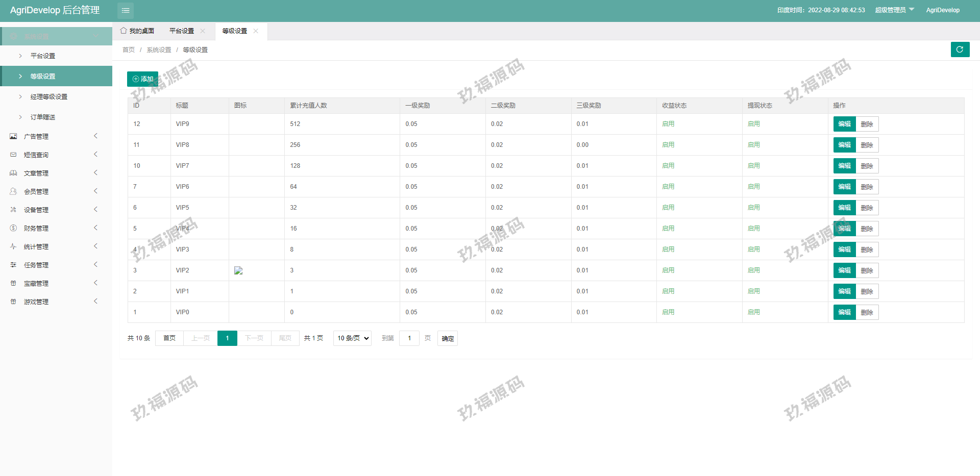980x476 pixels.
Task: Click the 短信查询 envelope icon
Action: 13,155
